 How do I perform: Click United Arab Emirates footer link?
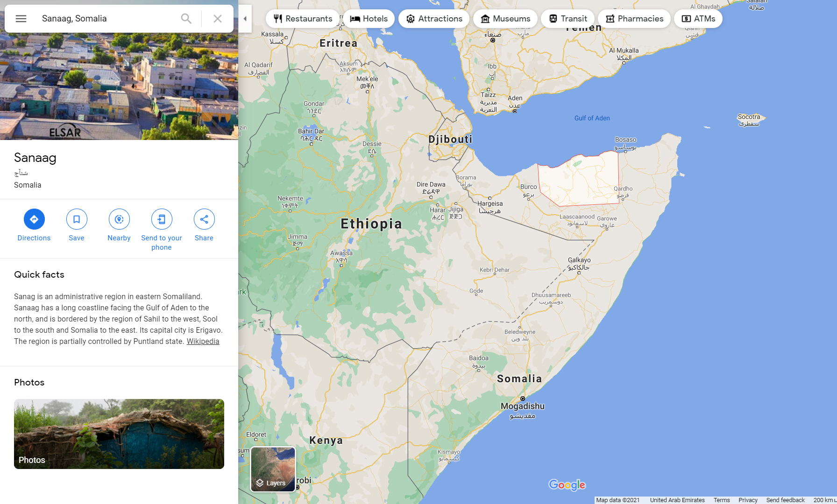(x=677, y=500)
